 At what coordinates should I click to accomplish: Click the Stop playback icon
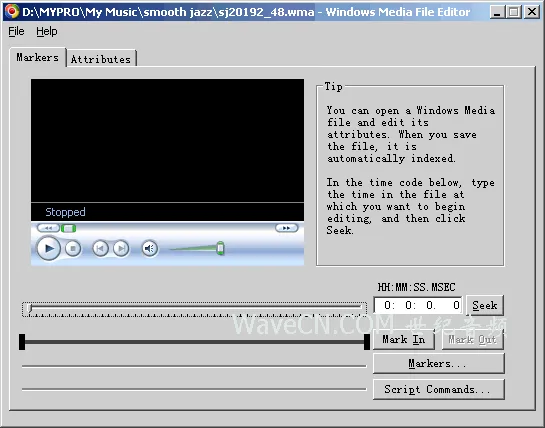pyautogui.click(x=73, y=249)
